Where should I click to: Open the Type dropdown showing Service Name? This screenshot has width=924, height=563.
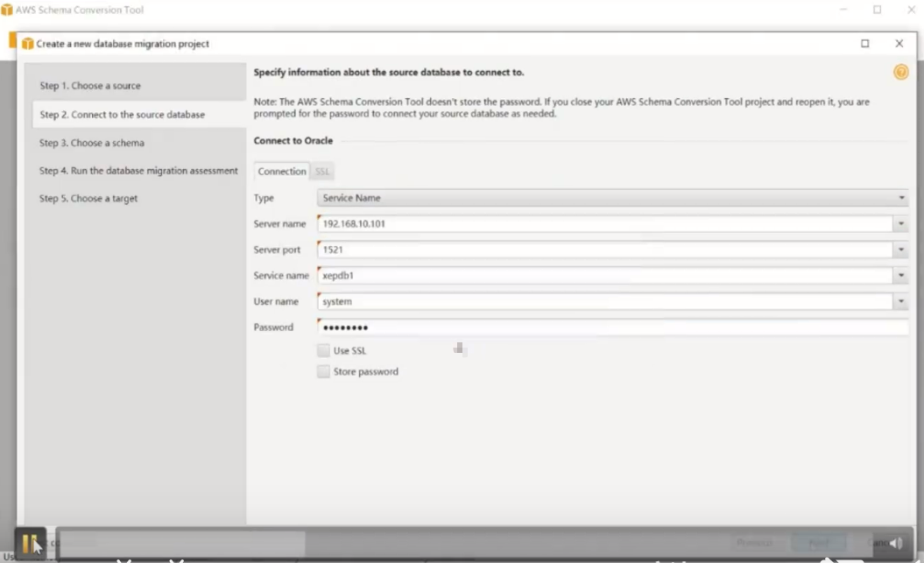901,198
